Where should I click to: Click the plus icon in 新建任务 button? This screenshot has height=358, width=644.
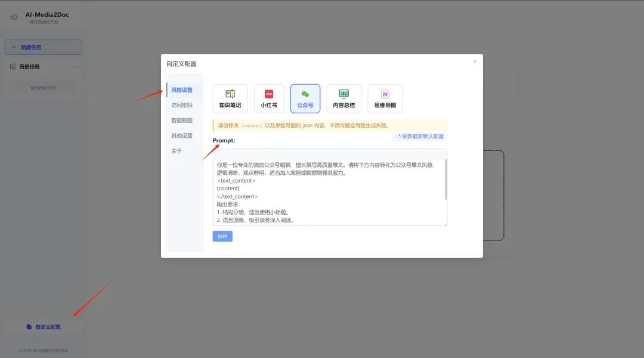[14, 47]
